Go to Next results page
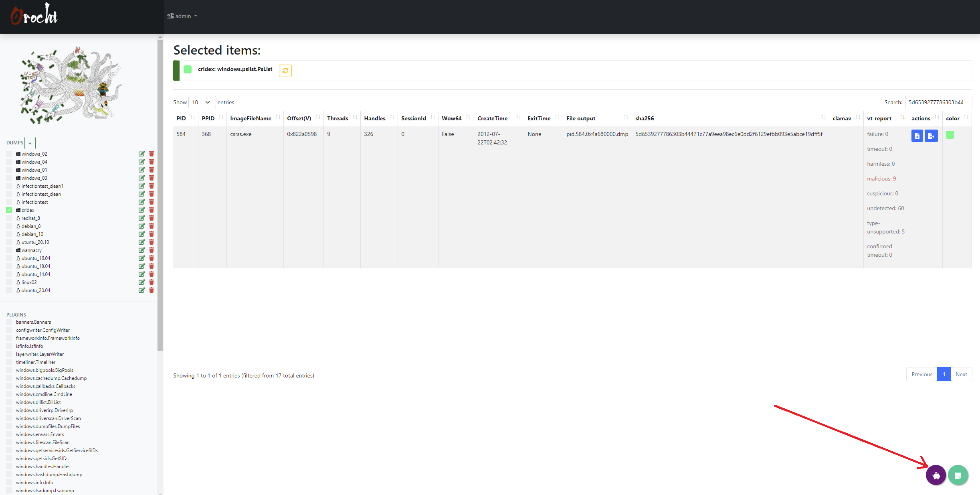This screenshot has width=980, height=495. [961, 374]
